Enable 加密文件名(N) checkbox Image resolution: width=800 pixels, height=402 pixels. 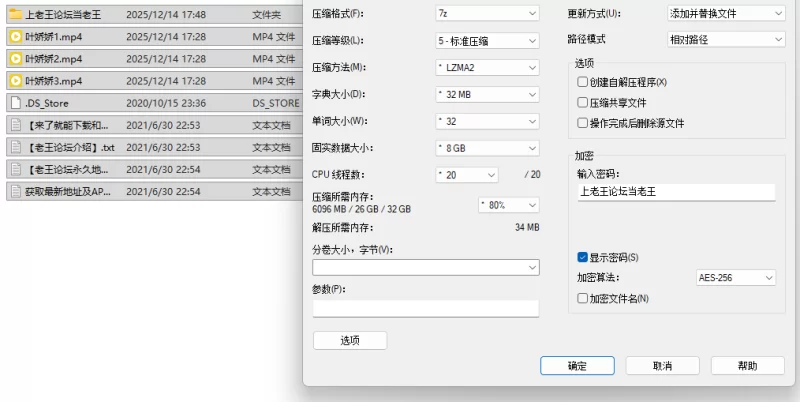point(582,298)
